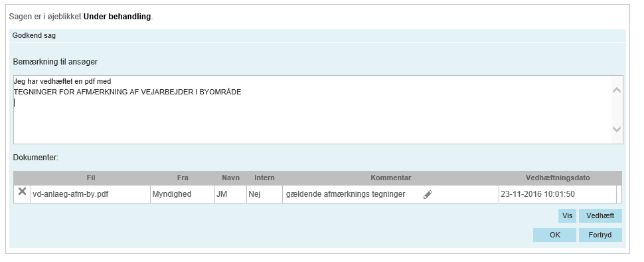The height and width of the screenshot is (262, 644).
Task: Click the Fra column header
Action: point(183,178)
